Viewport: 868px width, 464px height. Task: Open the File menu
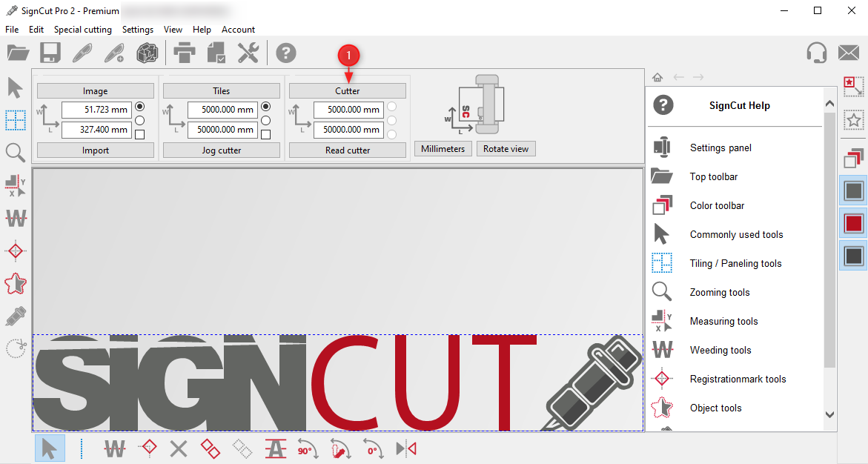pyautogui.click(x=12, y=30)
